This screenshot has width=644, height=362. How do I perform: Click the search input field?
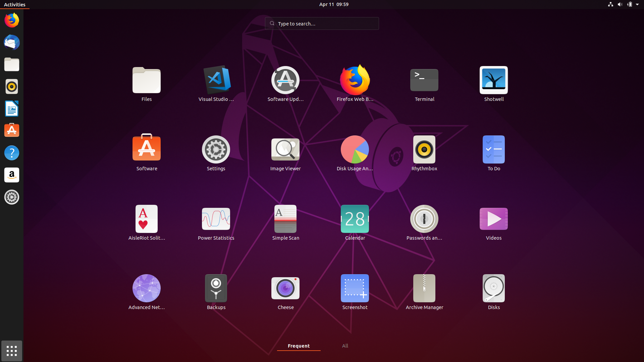(x=322, y=23)
